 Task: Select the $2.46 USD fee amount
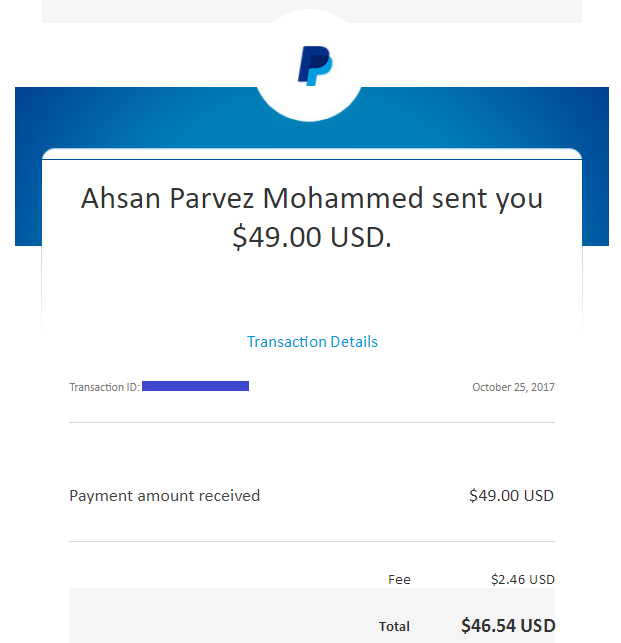[522, 579]
